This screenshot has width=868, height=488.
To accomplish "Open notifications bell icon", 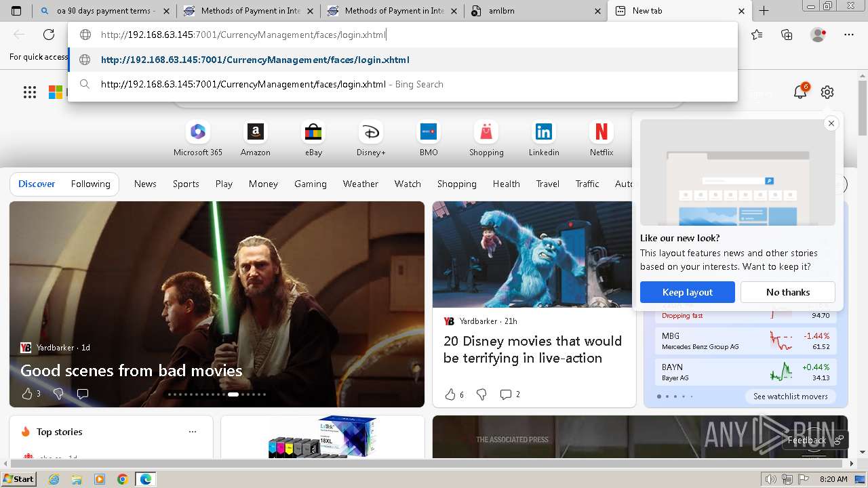I will pos(801,91).
